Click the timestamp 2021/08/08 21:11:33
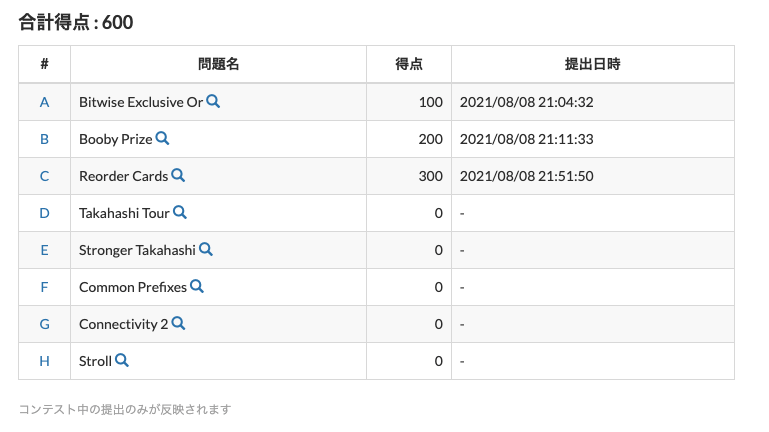 tap(526, 139)
